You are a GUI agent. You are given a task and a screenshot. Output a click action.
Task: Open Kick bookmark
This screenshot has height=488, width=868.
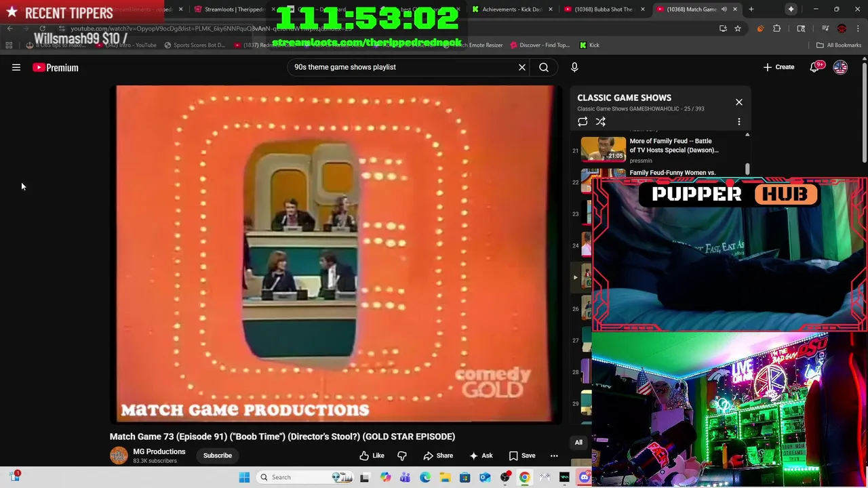[x=589, y=45]
